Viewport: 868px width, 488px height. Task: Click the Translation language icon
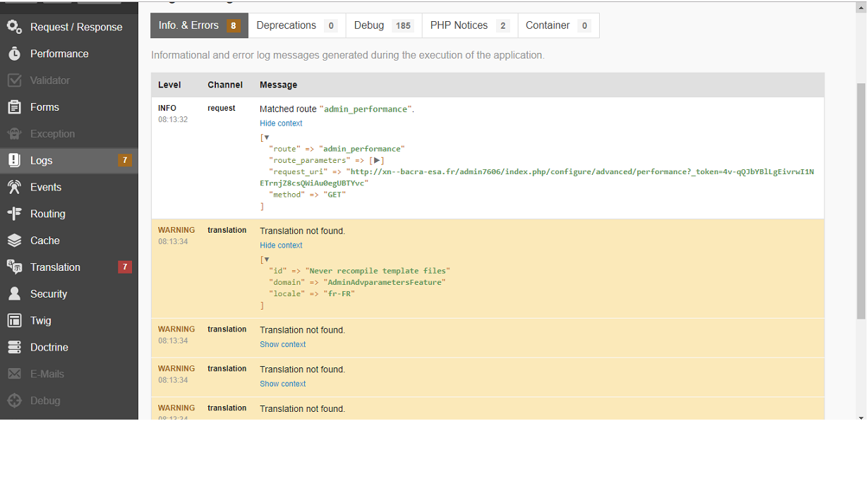click(14, 267)
